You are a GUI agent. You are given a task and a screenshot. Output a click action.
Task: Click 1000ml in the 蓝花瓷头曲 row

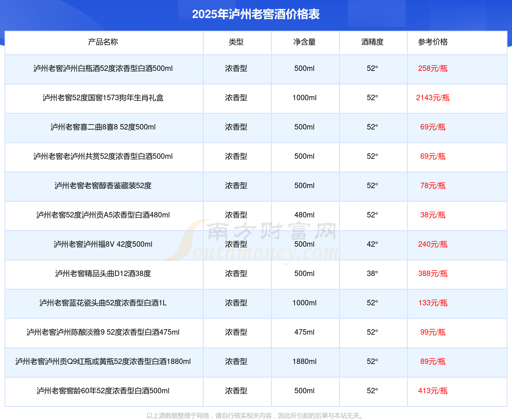(x=304, y=303)
